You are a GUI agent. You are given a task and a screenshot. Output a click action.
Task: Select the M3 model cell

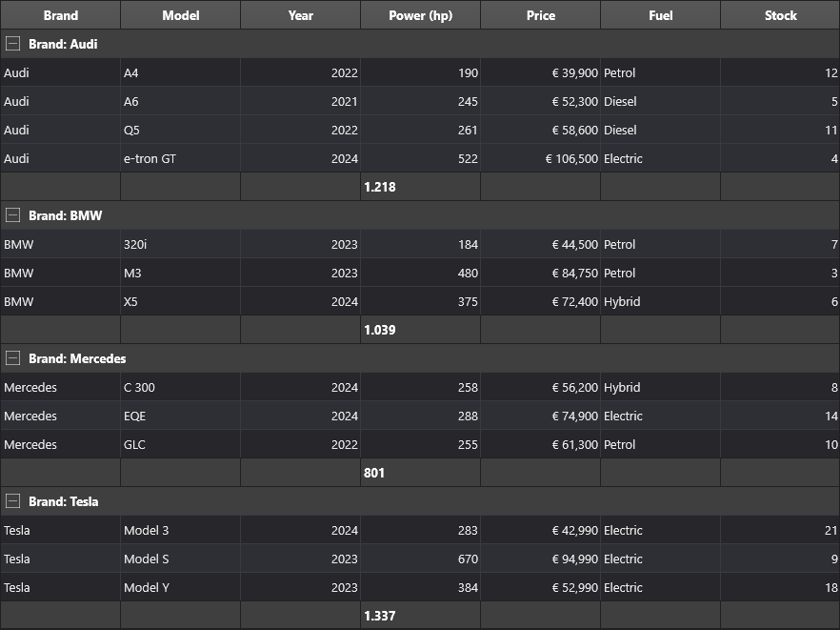click(x=181, y=273)
